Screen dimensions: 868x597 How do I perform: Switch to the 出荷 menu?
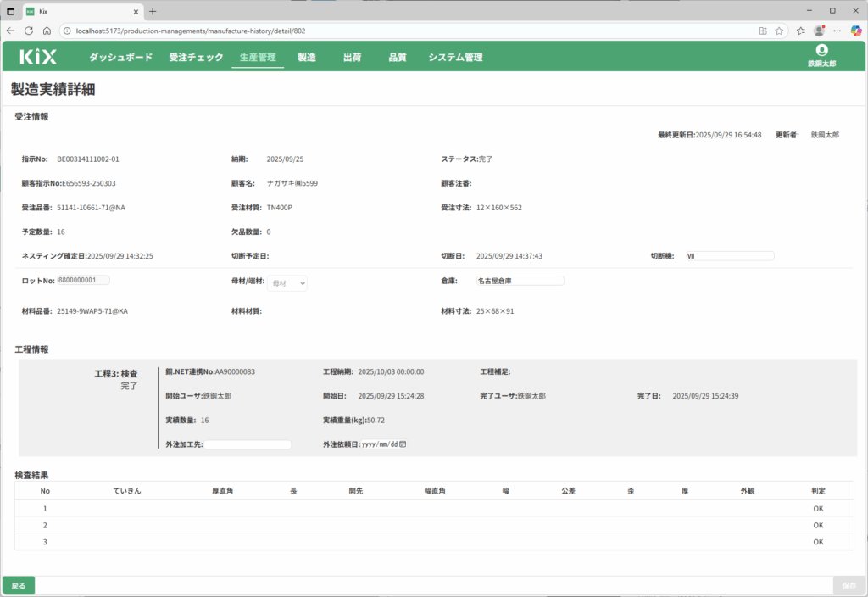pos(352,58)
